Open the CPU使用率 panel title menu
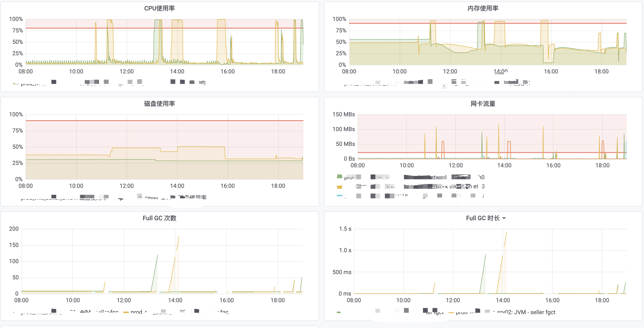This screenshot has height=328, width=644. 159,8
